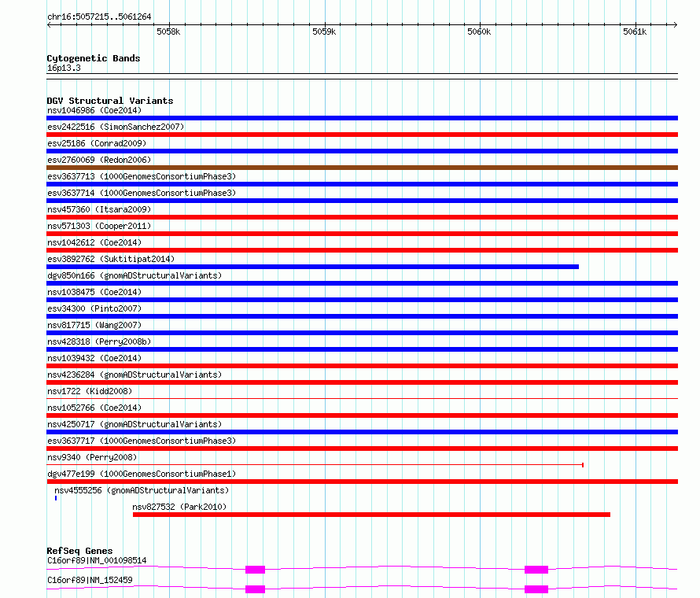This screenshot has height=598, width=700.
Task: Select nsv4236284 (gnomADStructuralVariants) label
Action: click(134, 375)
